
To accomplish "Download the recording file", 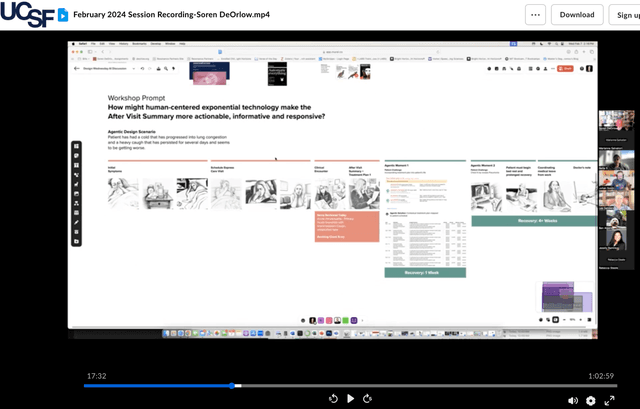I will (x=577, y=15).
